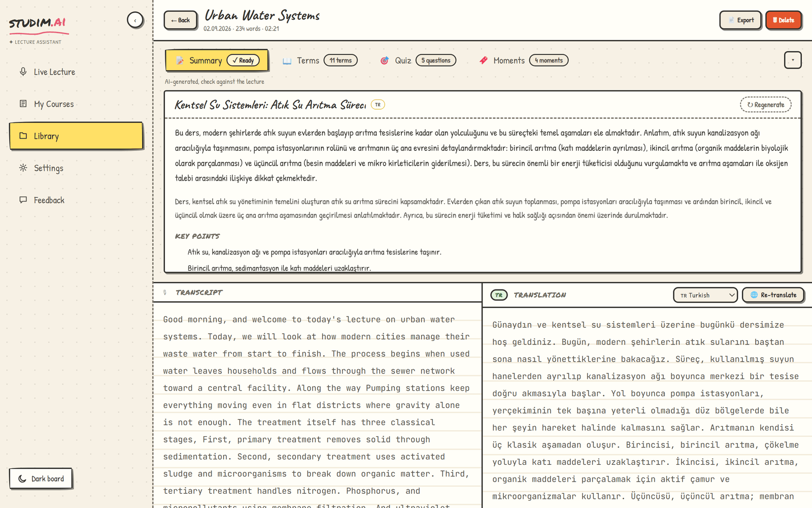Open the Turkish language dropdown
Image resolution: width=812 pixels, height=508 pixels.
[705, 295]
